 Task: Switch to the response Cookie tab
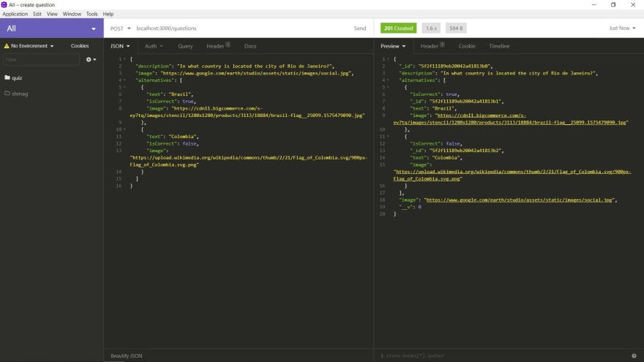[x=467, y=46]
